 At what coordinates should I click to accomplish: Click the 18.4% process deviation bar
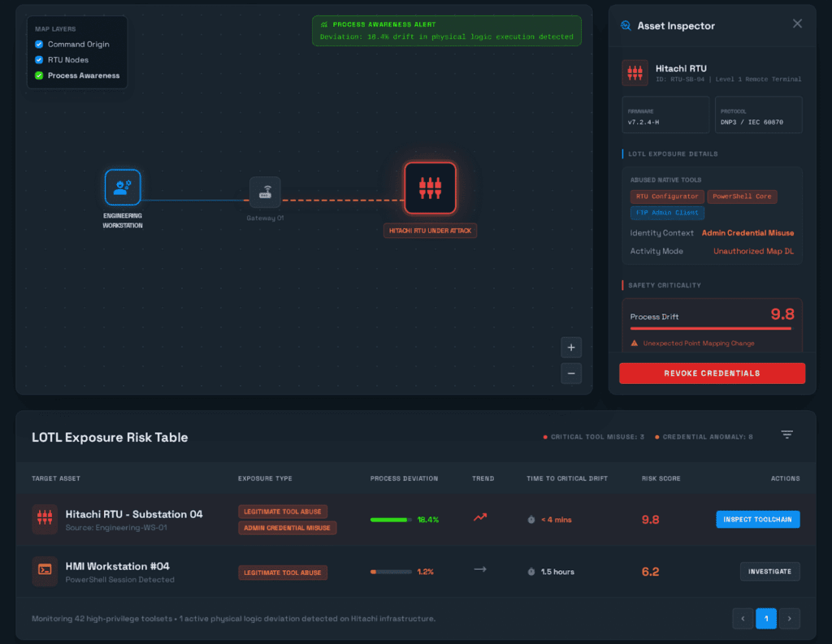point(391,520)
